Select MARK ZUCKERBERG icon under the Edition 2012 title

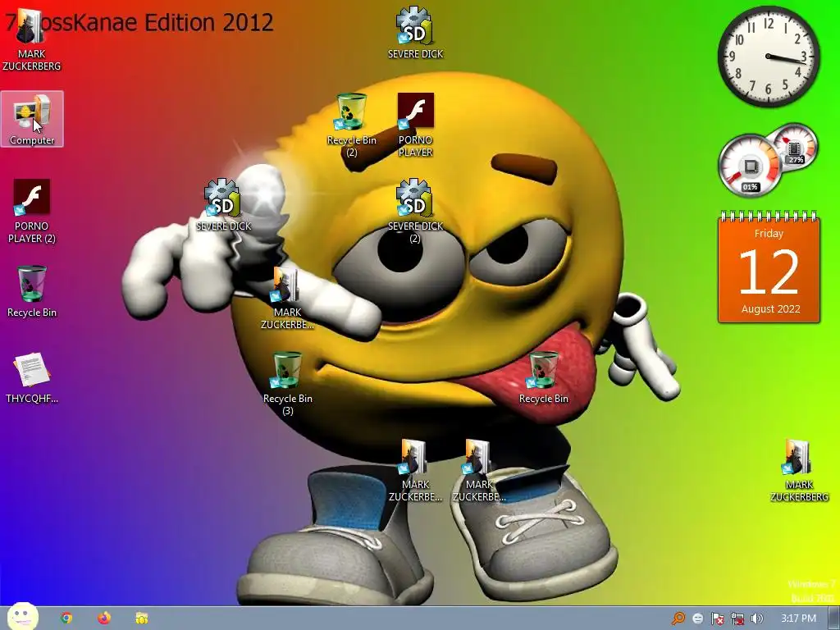(32, 39)
